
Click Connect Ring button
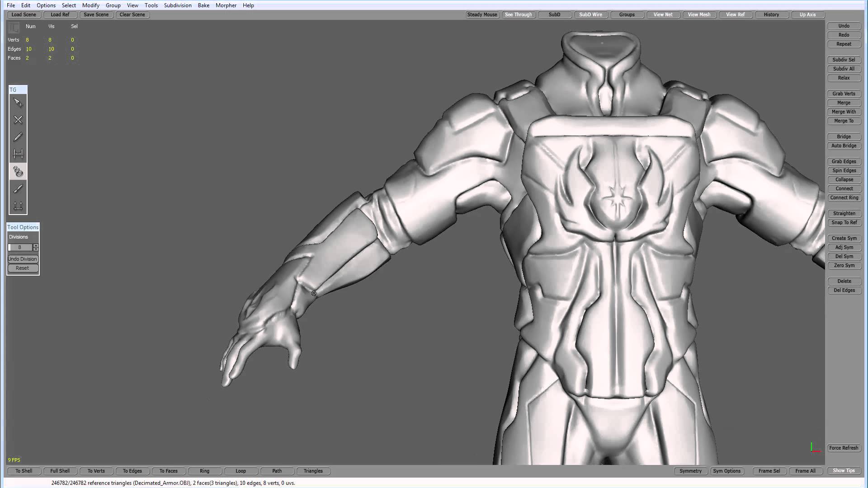point(844,197)
